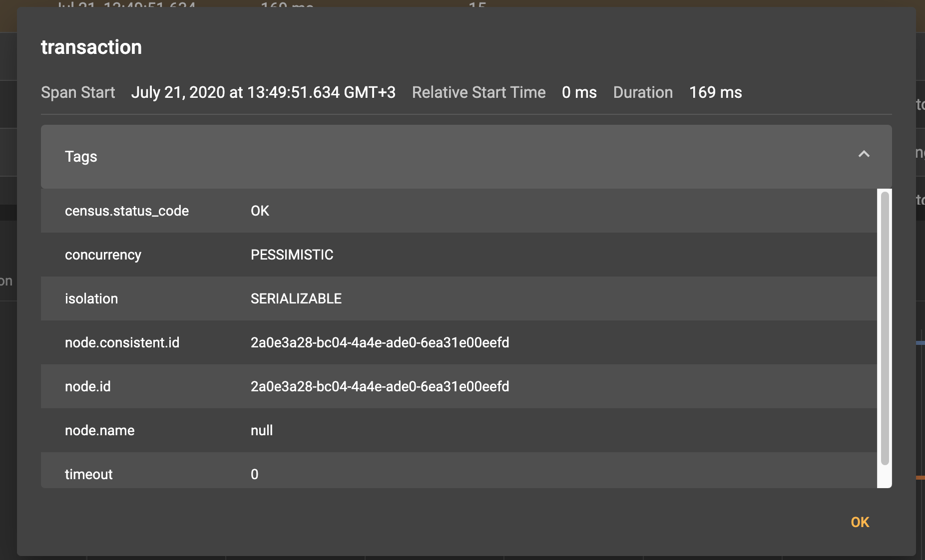Select the timestamp row visible above the dialog
The width and height of the screenshot is (925, 560).
125,6
